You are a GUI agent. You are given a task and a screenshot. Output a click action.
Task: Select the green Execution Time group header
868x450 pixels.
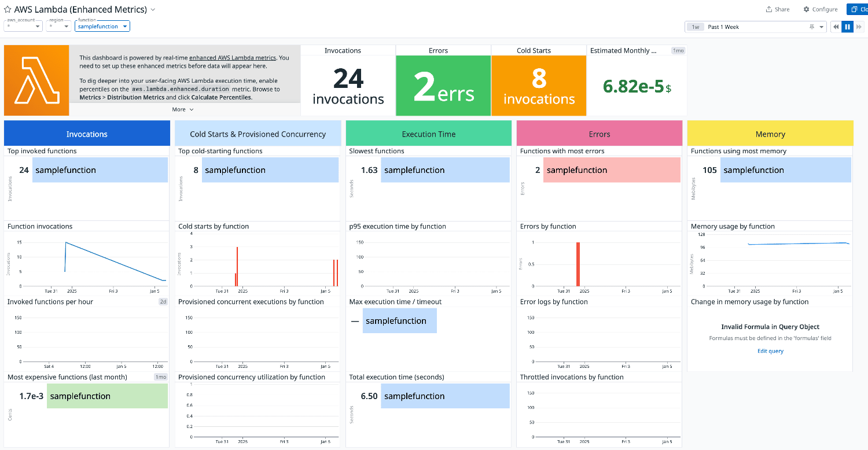429,134
